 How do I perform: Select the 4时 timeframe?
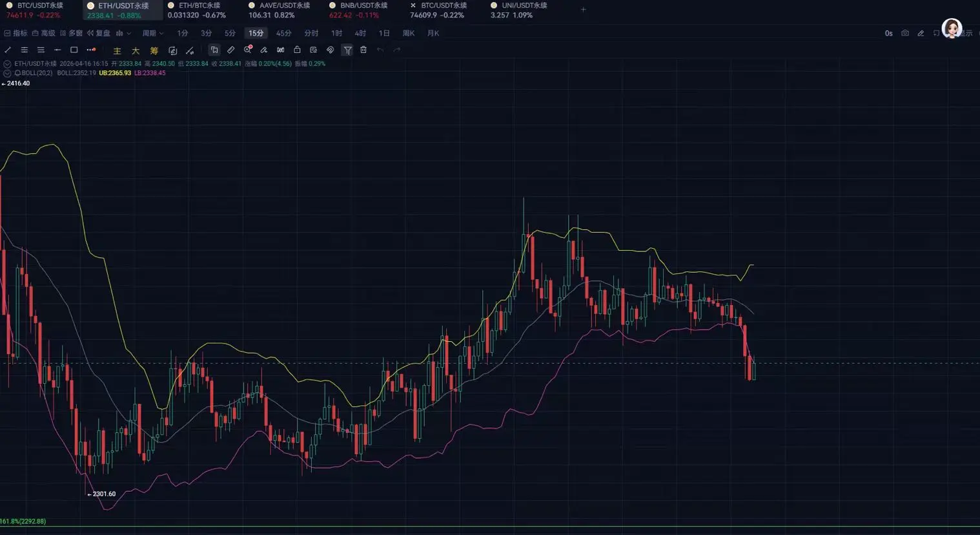360,33
